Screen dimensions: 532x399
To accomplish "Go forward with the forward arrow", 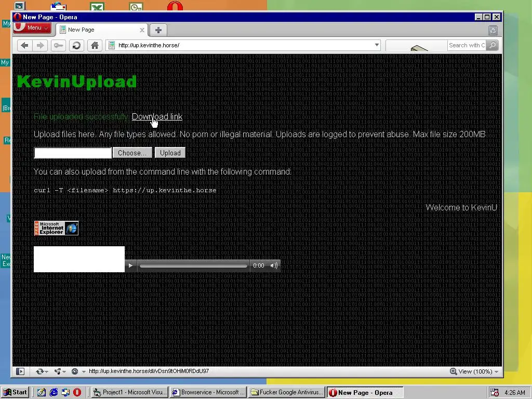I will coord(41,46).
